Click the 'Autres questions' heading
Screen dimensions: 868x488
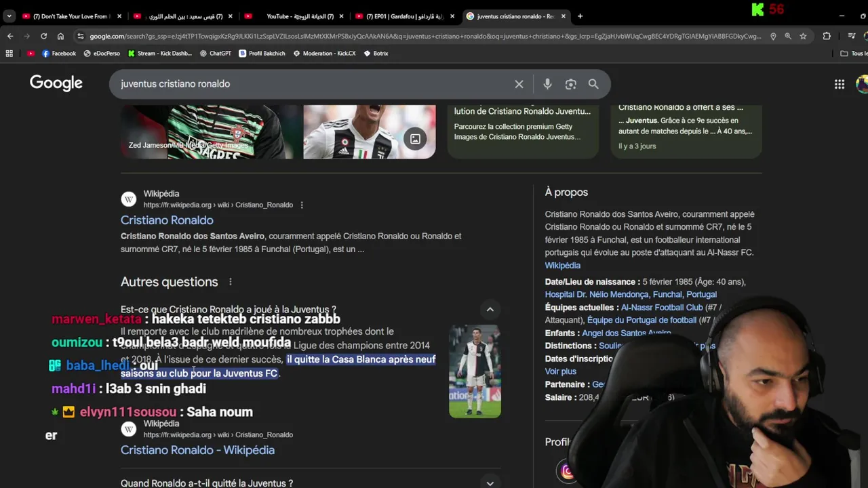[x=170, y=282]
